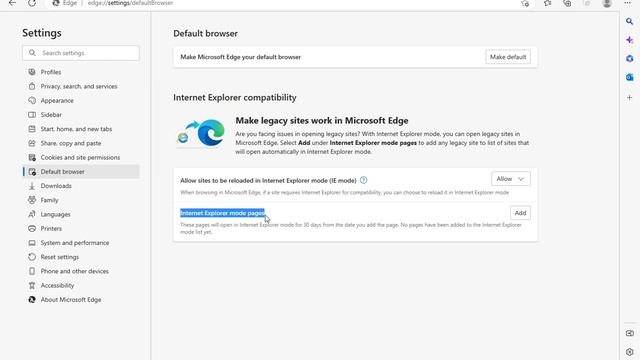Click the help icon next to IE mode label
This screenshot has width=640, height=360.
(x=363, y=180)
